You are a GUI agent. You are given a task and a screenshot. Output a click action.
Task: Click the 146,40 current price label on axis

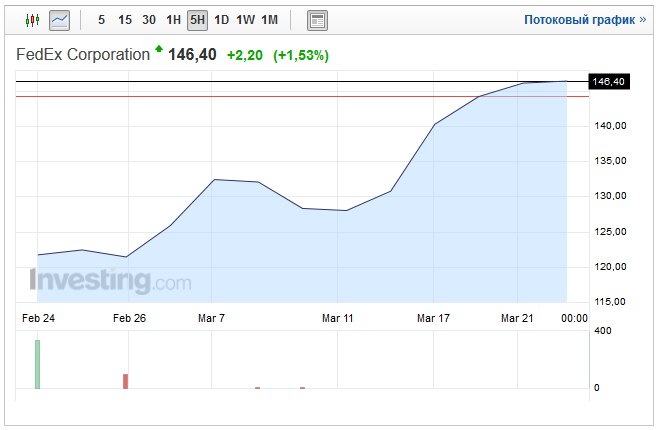coord(608,82)
